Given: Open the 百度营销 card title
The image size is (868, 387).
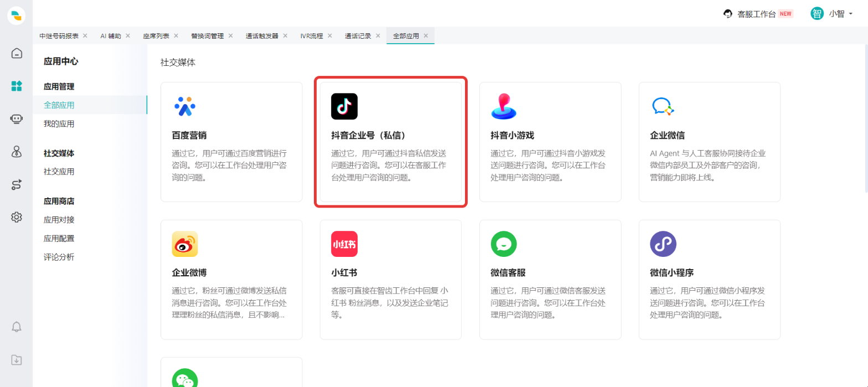Looking at the screenshot, I should (x=190, y=136).
